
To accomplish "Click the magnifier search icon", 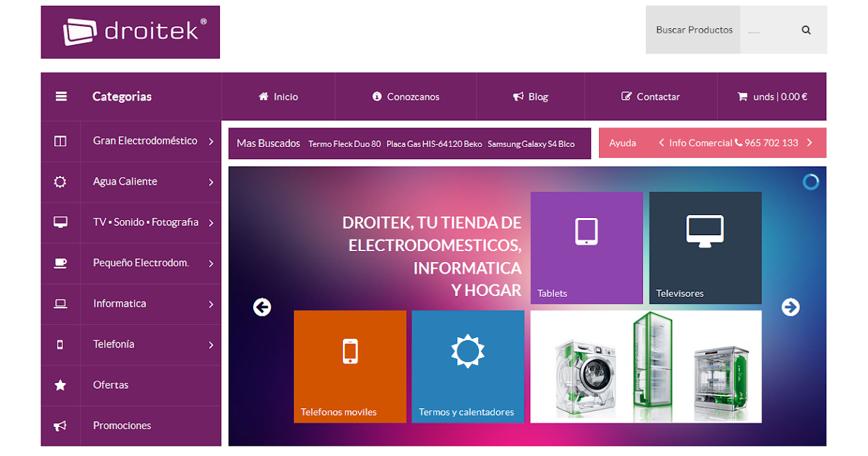I will 807,30.
